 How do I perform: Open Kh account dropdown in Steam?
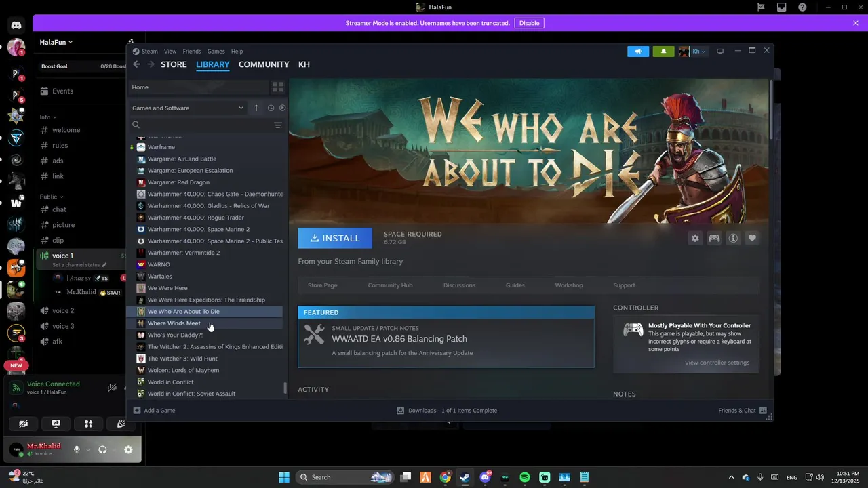click(x=693, y=51)
